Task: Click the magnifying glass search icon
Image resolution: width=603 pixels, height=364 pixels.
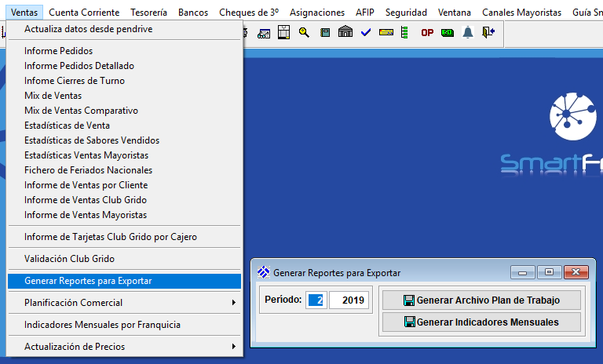Action: [304, 32]
